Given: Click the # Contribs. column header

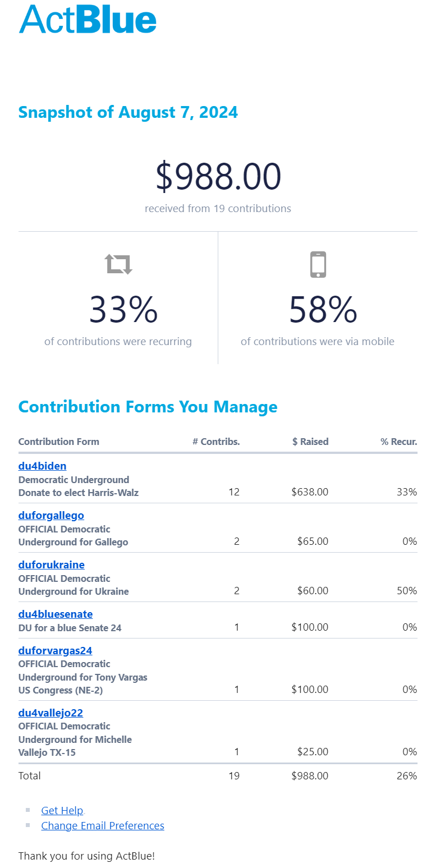Looking at the screenshot, I should 216,442.
